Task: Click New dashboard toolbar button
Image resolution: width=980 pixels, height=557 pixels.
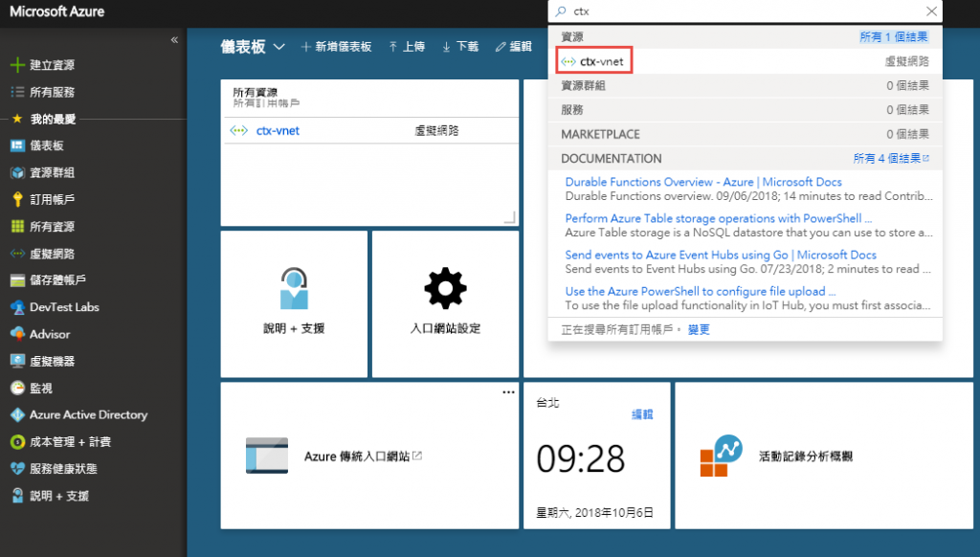Action: (x=336, y=47)
